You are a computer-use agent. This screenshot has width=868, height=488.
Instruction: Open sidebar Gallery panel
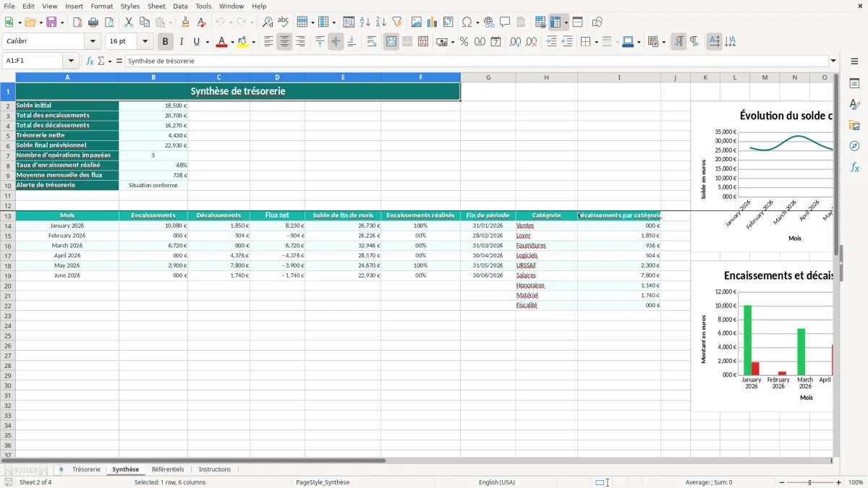[x=854, y=126]
